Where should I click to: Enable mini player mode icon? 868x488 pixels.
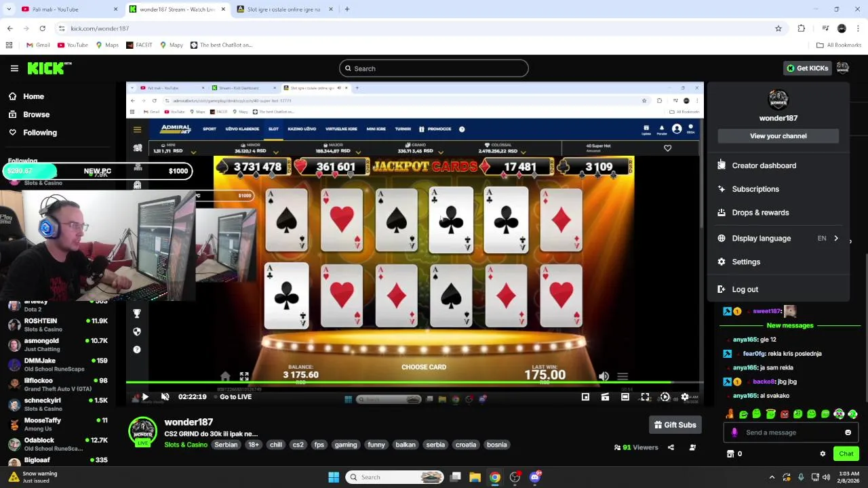point(585,397)
